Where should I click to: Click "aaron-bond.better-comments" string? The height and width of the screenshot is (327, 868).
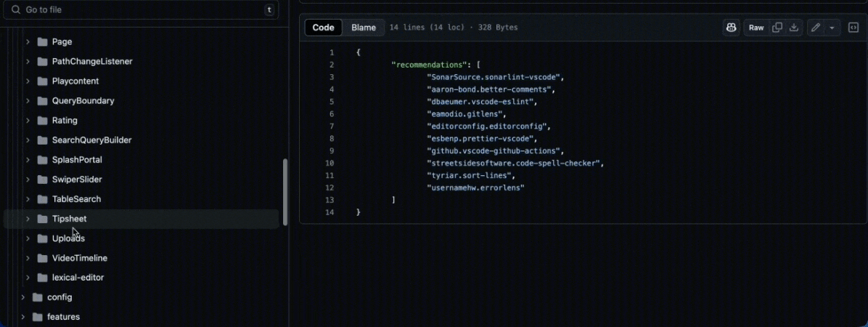(x=489, y=89)
